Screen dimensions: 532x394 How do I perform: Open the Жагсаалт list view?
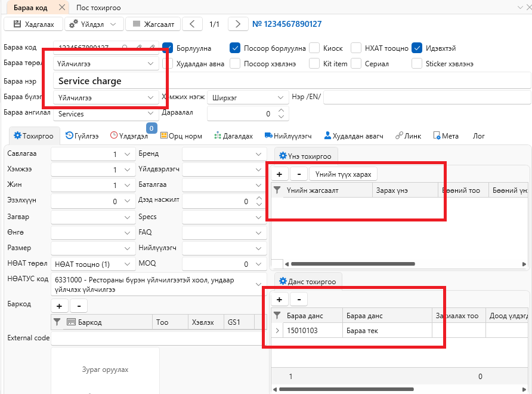(x=153, y=24)
